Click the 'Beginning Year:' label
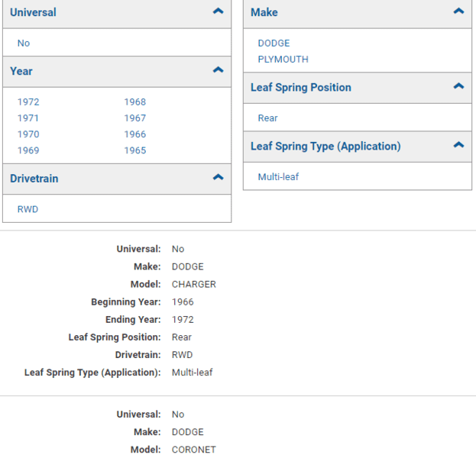The width and height of the screenshot is (476, 458). [x=126, y=302]
